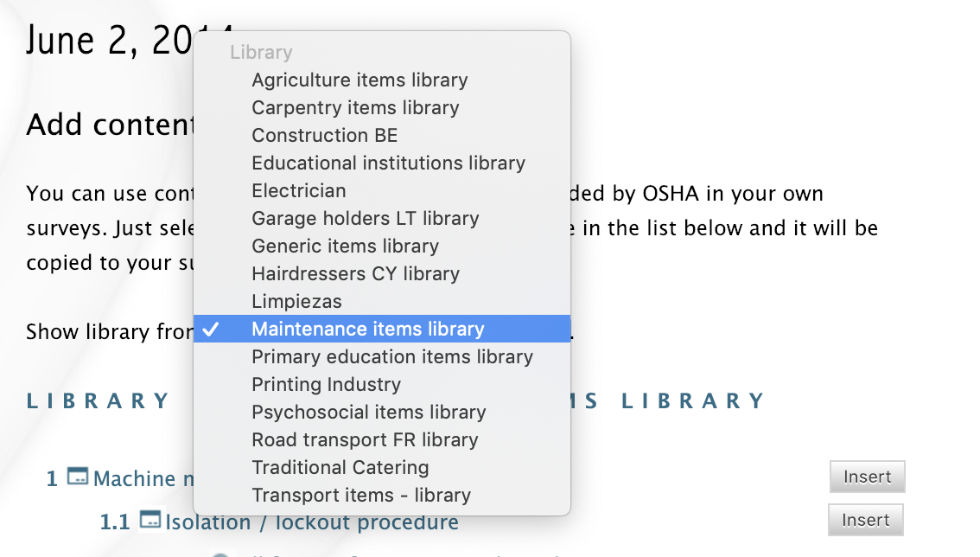Choose Carpentry items library option

(x=355, y=108)
